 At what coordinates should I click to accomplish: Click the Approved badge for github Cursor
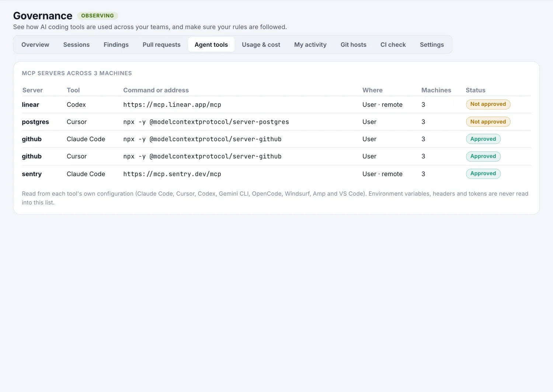coord(483,156)
